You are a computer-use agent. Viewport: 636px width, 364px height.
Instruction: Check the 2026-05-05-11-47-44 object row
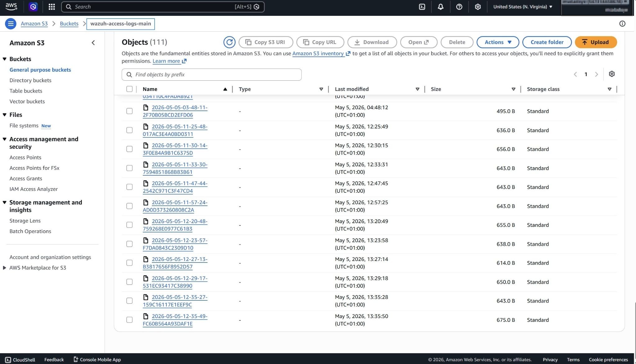pyautogui.click(x=129, y=187)
